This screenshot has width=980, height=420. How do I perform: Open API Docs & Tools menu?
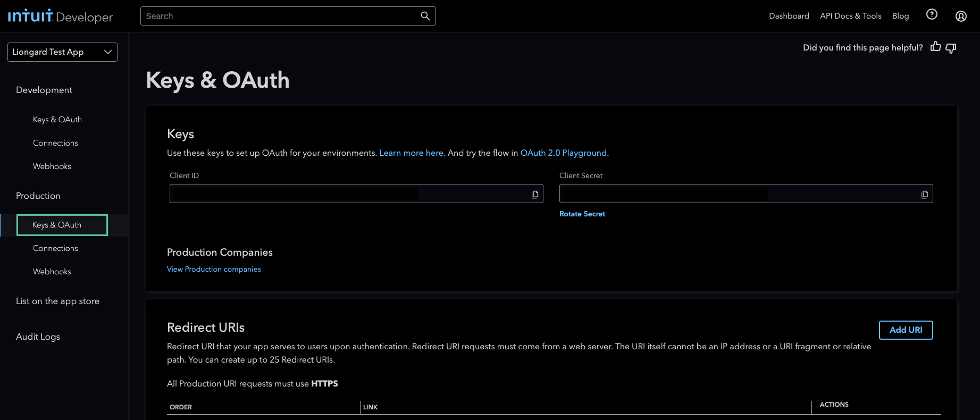tap(851, 16)
